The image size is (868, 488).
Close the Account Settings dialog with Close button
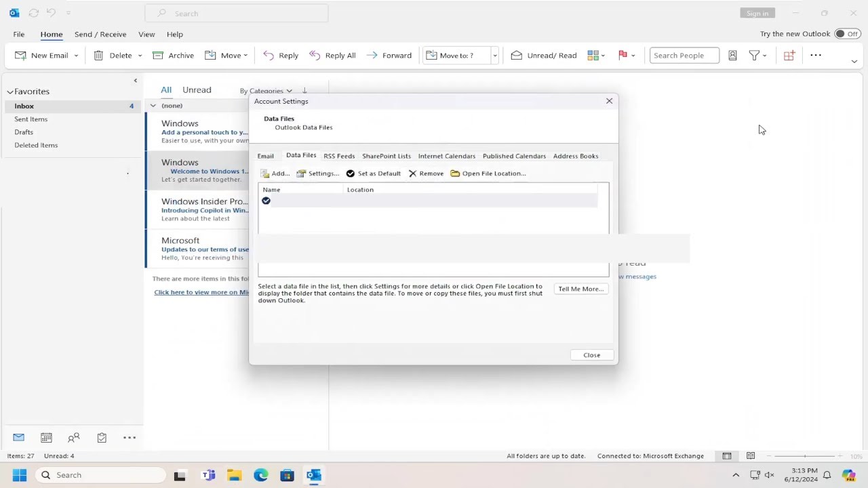[x=592, y=355]
